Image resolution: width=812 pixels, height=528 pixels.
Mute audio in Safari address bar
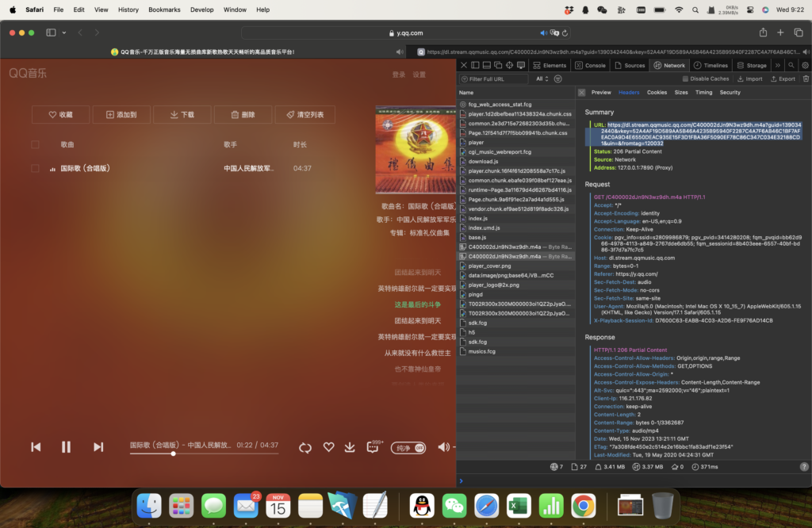543,33
